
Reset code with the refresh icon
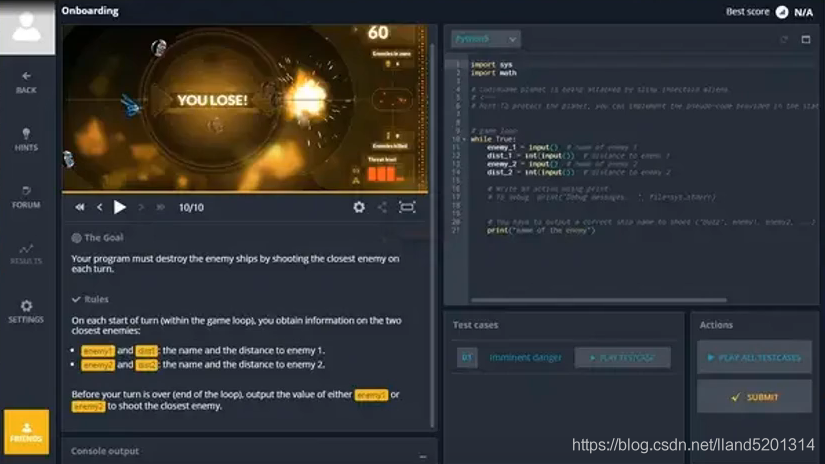pos(784,39)
